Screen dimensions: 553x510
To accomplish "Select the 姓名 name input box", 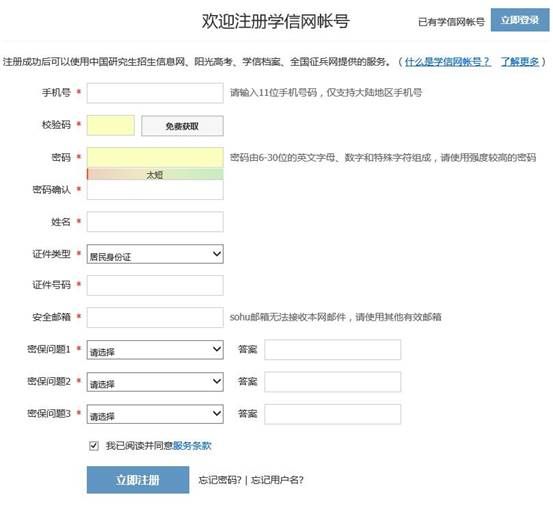I will pos(155,221).
